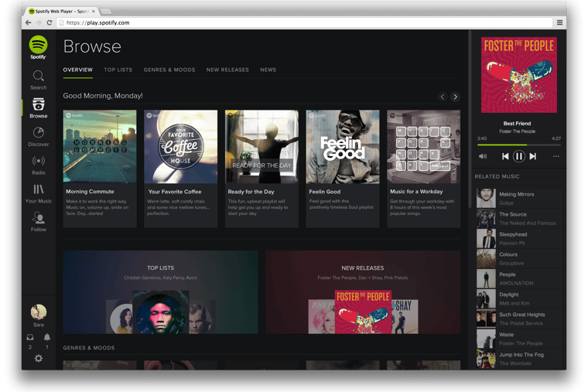Image resolution: width=588 pixels, height=392 pixels.
Task: Open the inbox icon above count 2
Action: pyautogui.click(x=30, y=338)
